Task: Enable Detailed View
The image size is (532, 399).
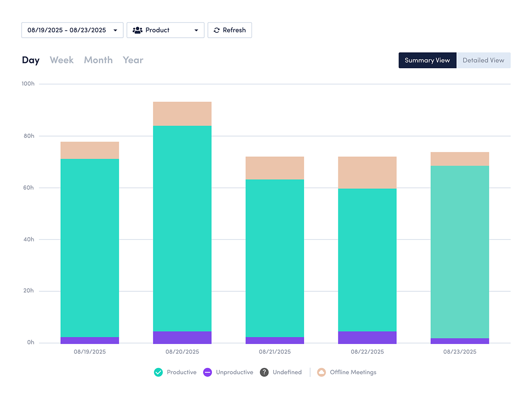Action: (484, 60)
